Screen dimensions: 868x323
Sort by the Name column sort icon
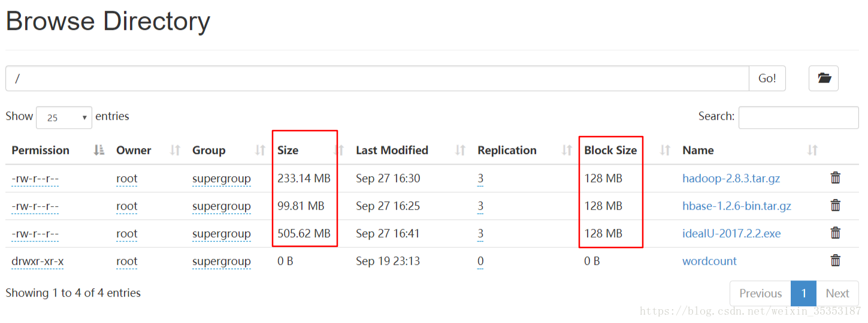(x=813, y=150)
